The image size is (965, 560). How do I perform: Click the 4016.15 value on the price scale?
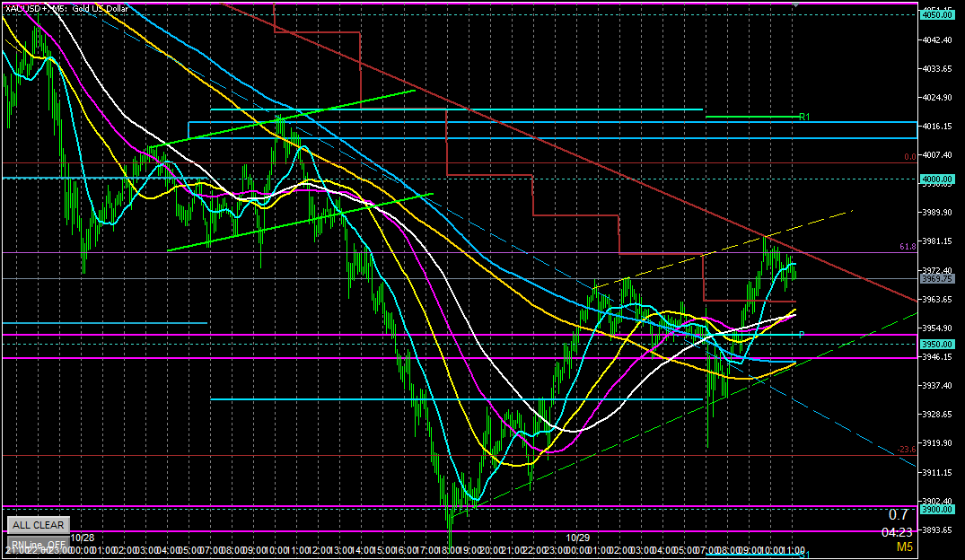click(936, 127)
